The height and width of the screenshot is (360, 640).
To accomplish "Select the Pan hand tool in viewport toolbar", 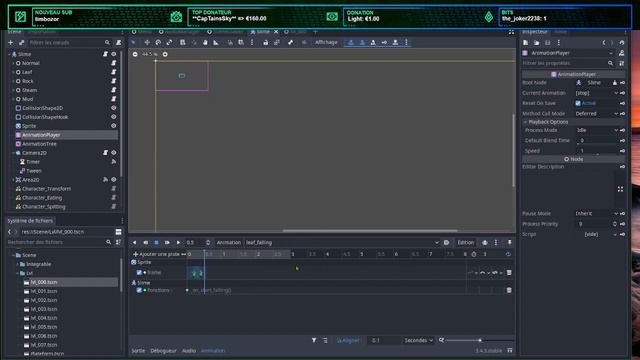I will pyautogui.click(x=205, y=42).
